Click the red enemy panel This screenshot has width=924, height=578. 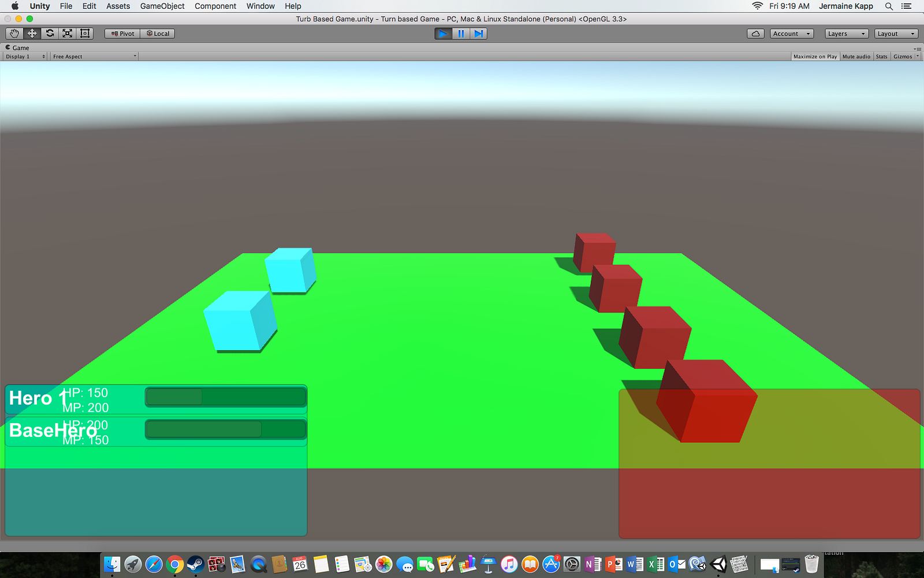click(769, 464)
